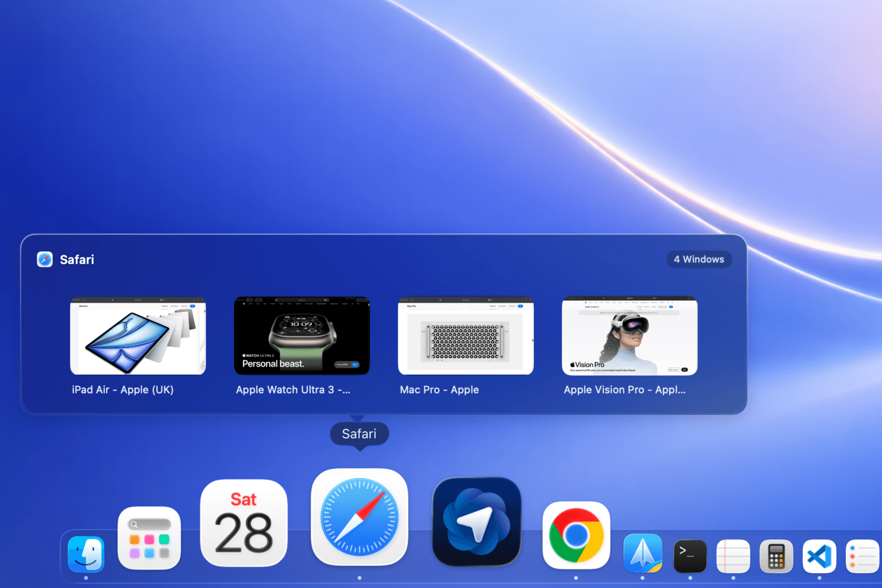Screen dimensions: 882x588
Task: Click the Safari label above the Dock
Action: coord(359,433)
